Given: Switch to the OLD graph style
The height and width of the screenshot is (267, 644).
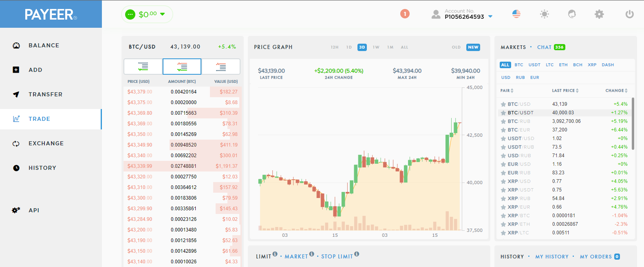Looking at the screenshot, I should click(456, 47).
